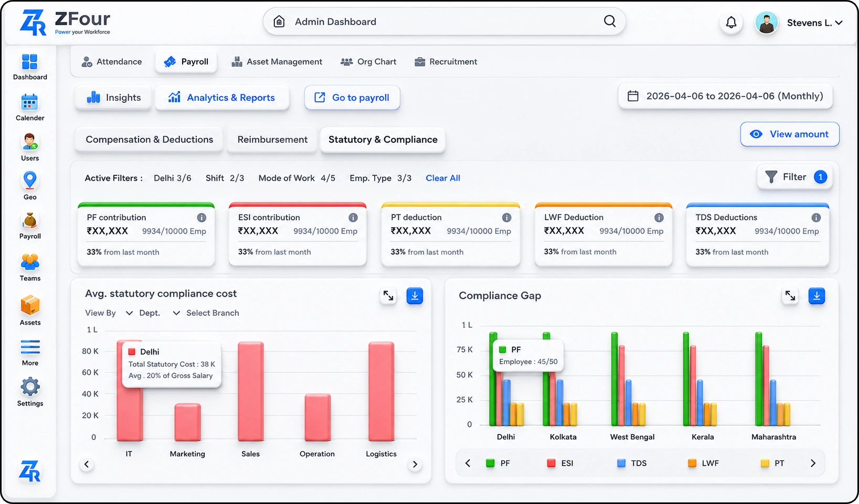Click info icon on LWF Deduction card

coord(659,218)
